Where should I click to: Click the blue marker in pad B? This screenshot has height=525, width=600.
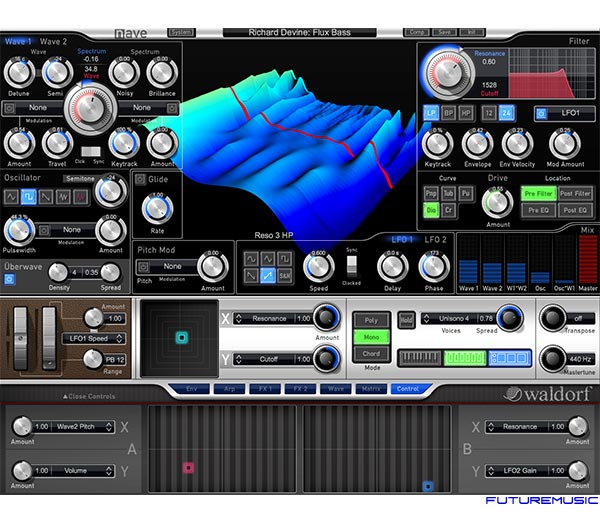pyautogui.click(x=428, y=486)
